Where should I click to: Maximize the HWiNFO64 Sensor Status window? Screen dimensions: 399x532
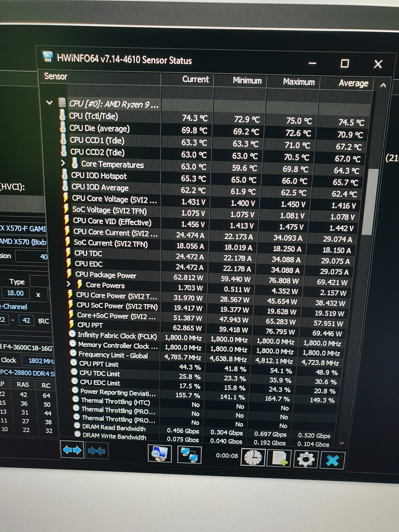click(345, 63)
